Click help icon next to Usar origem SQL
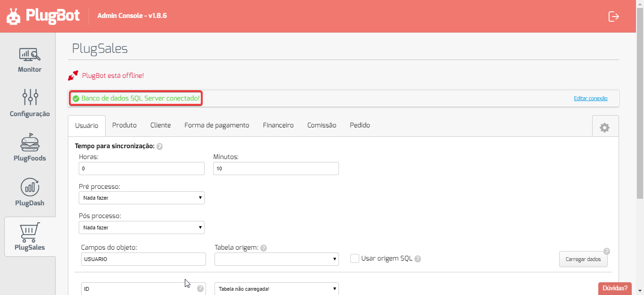Screen dimensions: 644x295 point(418,259)
